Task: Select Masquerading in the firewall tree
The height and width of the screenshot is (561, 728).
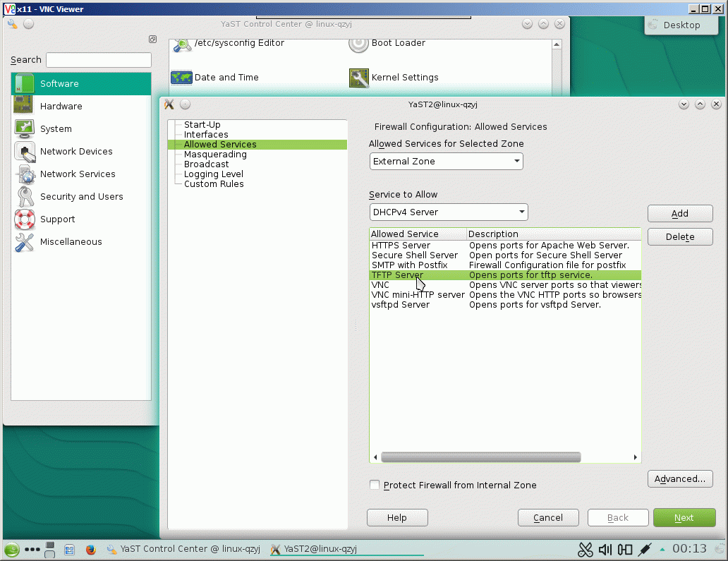Action: (215, 154)
